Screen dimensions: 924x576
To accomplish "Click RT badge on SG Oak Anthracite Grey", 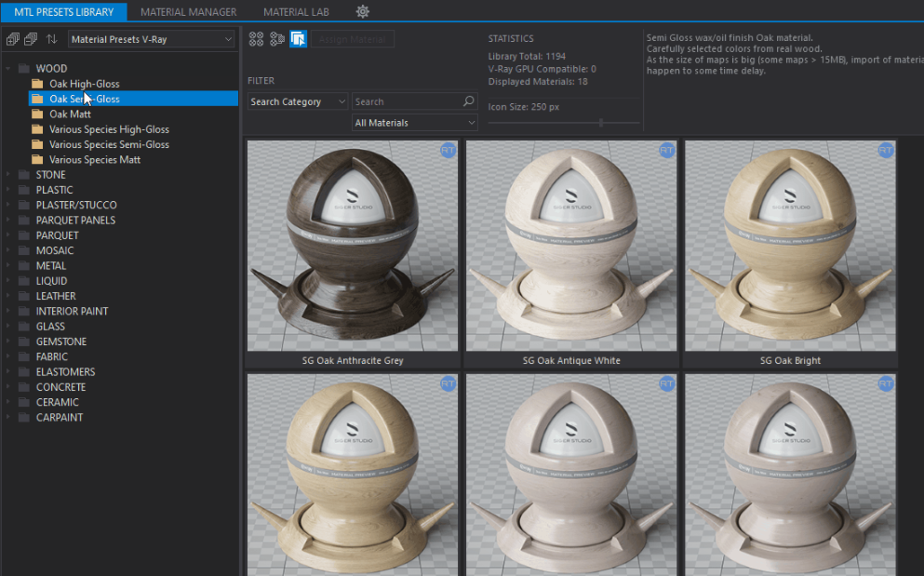I will [448, 151].
